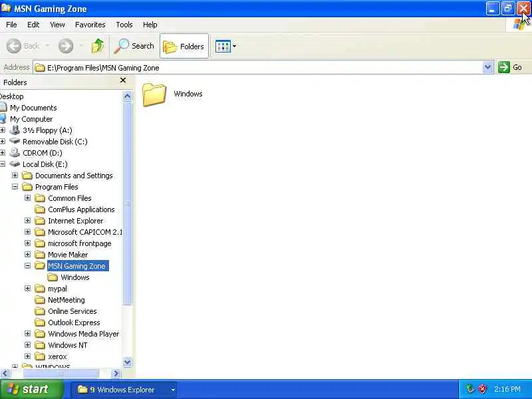Select the xerox tree label

(57, 356)
